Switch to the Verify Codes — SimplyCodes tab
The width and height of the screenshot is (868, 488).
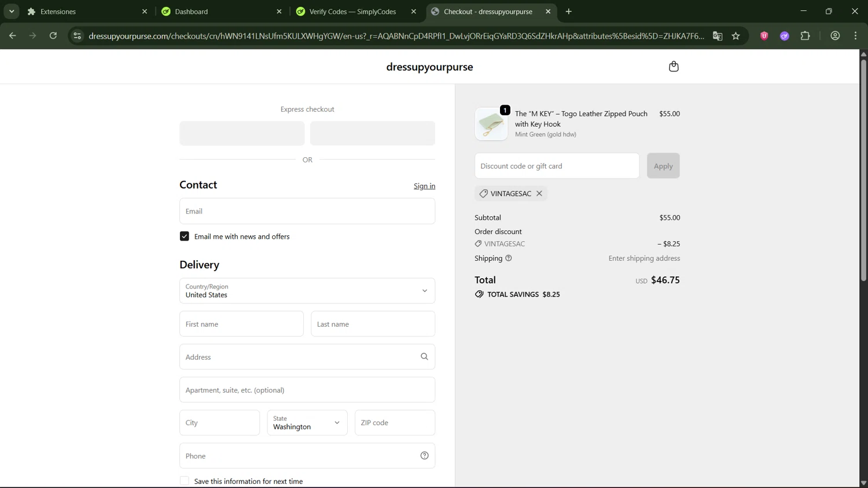(x=356, y=12)
